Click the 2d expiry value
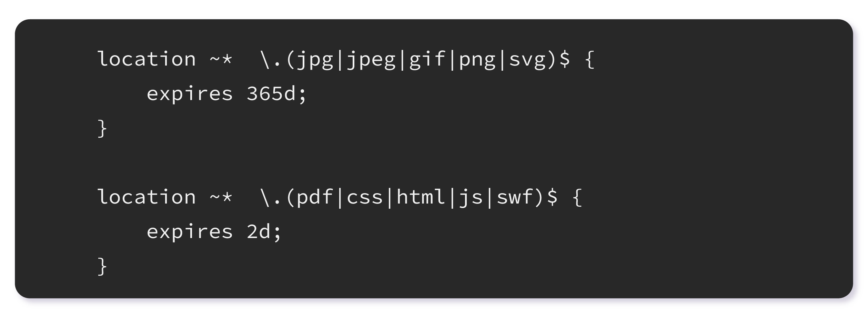Image resolution: width=868 pixels, height=316 pixels. pyautogui.click(x=259, y=232)
